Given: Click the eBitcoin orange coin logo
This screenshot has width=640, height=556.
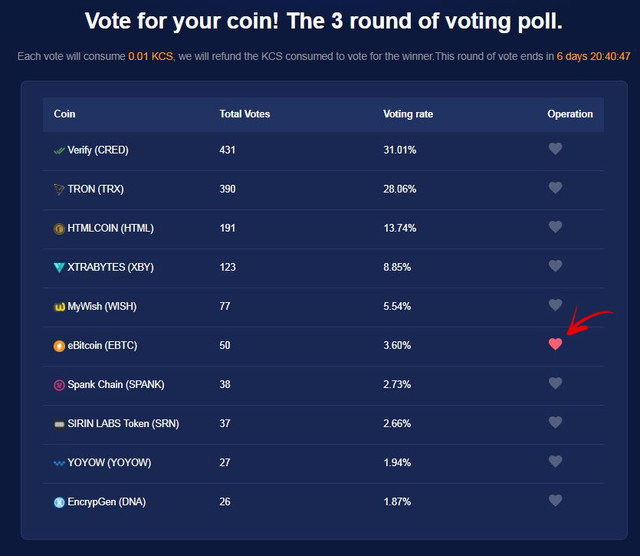Looking at the screenshot, I should [x=59, y=346].
